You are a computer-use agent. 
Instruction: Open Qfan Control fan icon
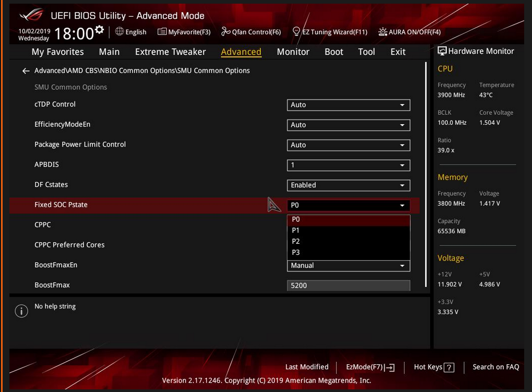pos(226,31)
